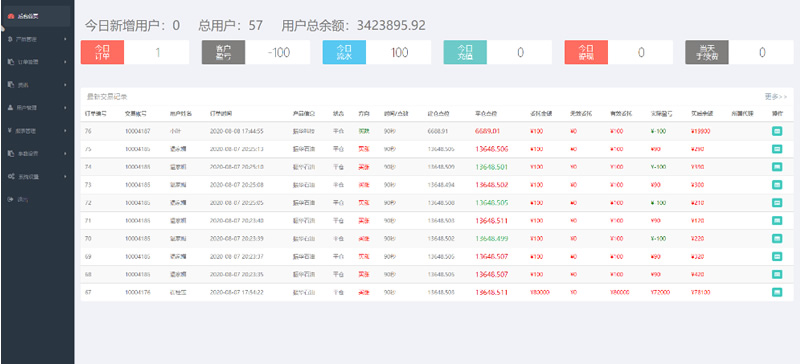The width and height of the screenshot is (800, 364).
Task: Click the -100 value in 客户盈亏 card
Action: [279, 53]
